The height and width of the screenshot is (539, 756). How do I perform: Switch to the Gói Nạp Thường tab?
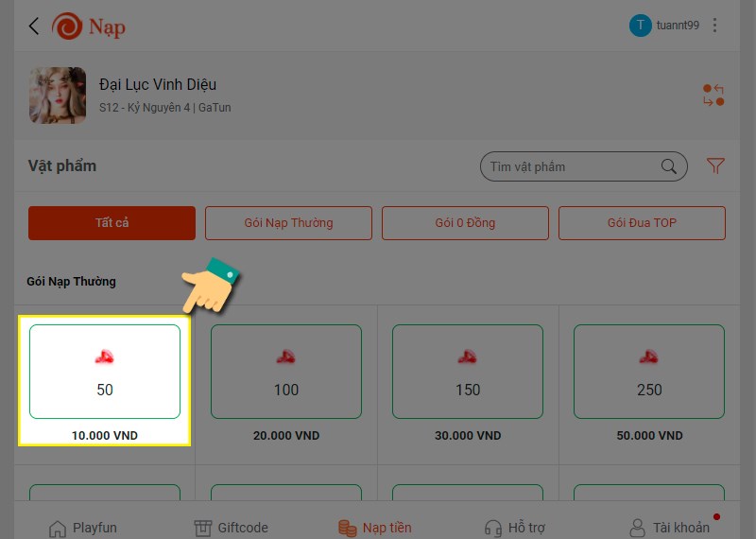[x=288, y=223]
